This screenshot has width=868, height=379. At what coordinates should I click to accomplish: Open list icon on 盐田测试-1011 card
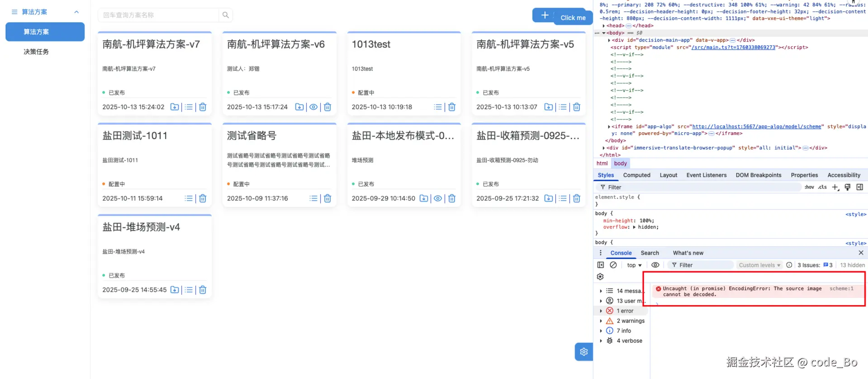point(189,198)
